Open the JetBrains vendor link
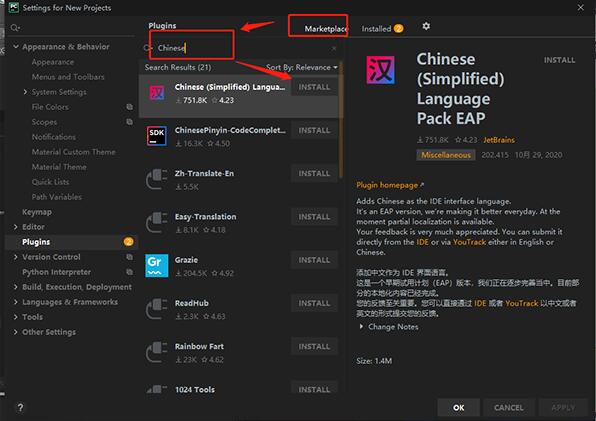Screen dimensions: 596x421 (x=499, y=140)
